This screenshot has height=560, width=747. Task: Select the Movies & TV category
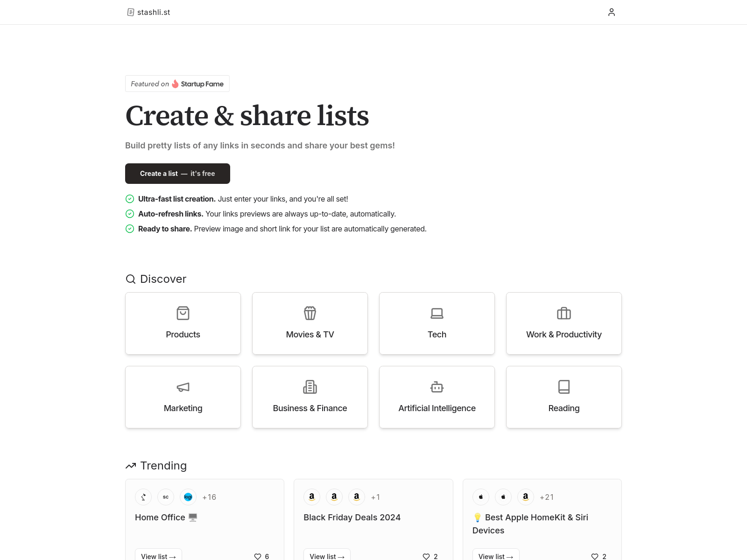(x=310, y=323)
